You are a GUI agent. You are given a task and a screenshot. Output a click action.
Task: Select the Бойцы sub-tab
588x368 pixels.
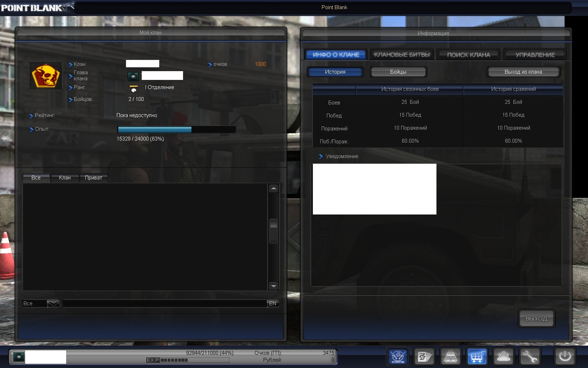tap(398, 72)
